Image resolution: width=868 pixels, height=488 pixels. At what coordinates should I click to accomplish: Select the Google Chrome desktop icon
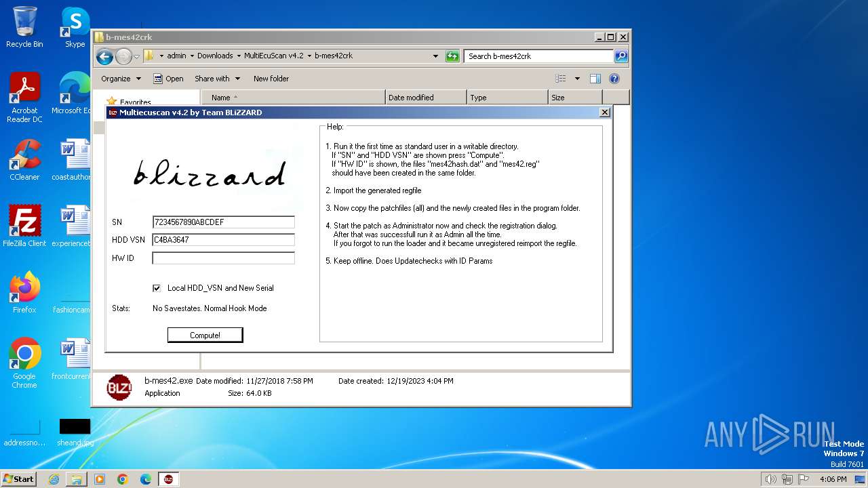pyautogui.click(x=24, y=363)
